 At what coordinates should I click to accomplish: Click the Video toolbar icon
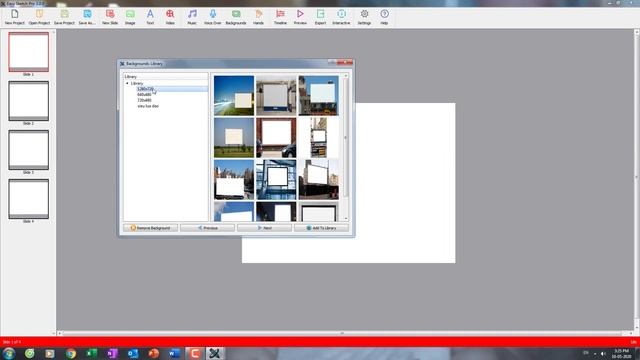click(x=170, y=17)
